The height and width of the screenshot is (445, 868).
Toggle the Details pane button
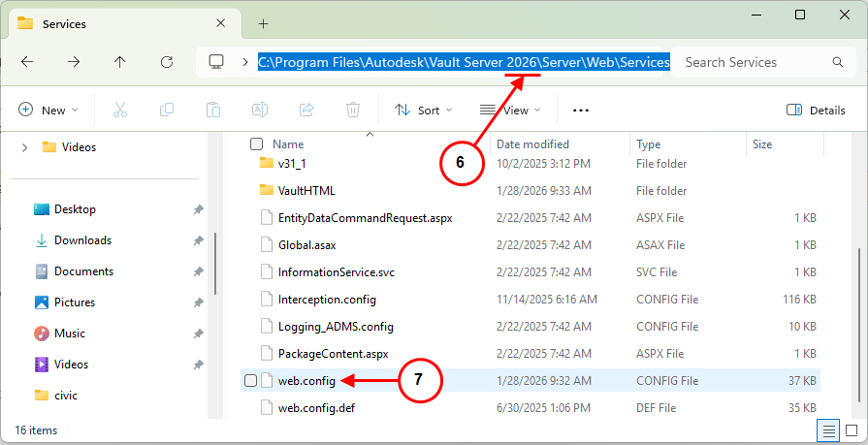(x=816, y=111)
